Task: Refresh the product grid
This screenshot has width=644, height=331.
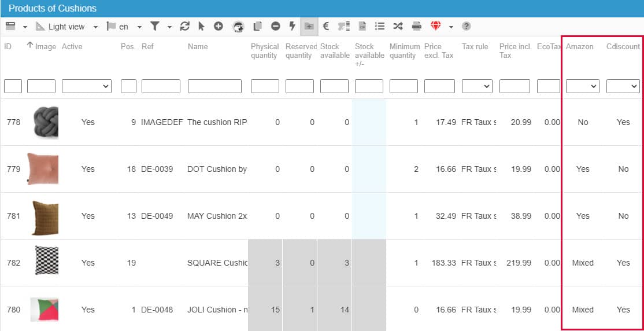Action: (185, 26)
